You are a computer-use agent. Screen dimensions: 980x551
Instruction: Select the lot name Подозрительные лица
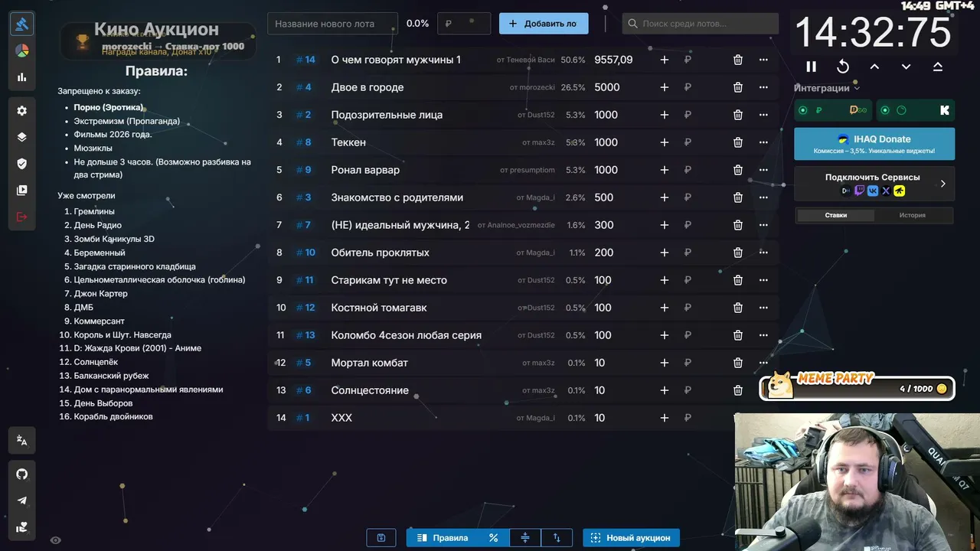point(387,115)
